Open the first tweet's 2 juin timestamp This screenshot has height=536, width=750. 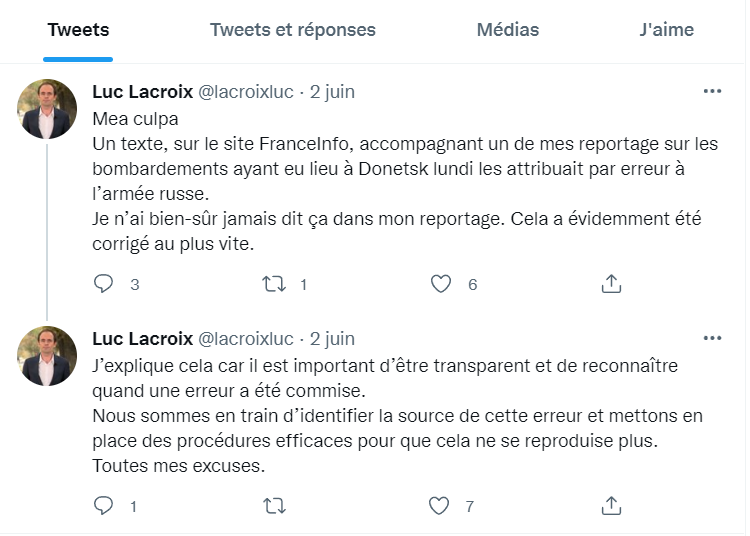332,92
